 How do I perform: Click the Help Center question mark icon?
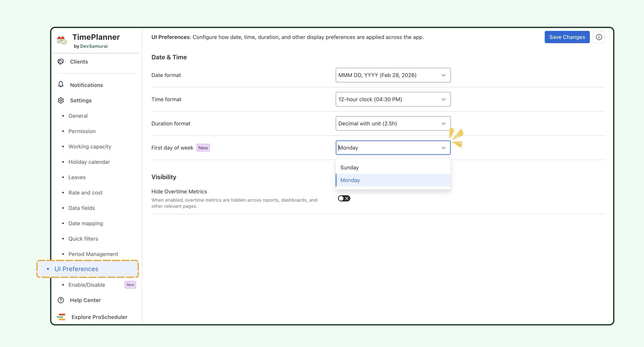click(61, 300)
